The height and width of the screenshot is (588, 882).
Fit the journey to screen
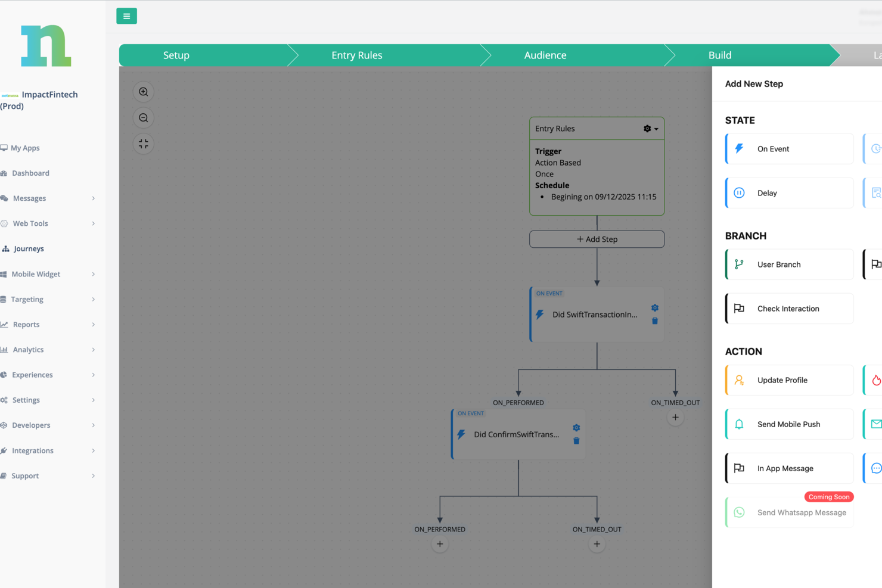coord(143,144)
